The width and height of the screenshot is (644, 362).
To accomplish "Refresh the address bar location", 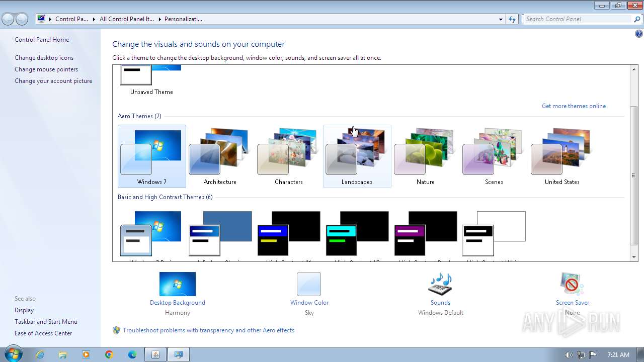I will (512, 19).
